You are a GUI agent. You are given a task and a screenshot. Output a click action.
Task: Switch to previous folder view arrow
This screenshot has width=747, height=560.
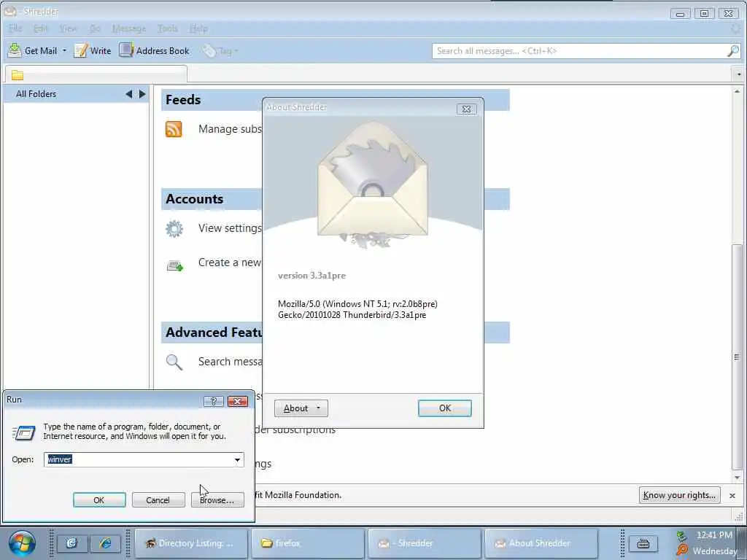click(128, 94)
